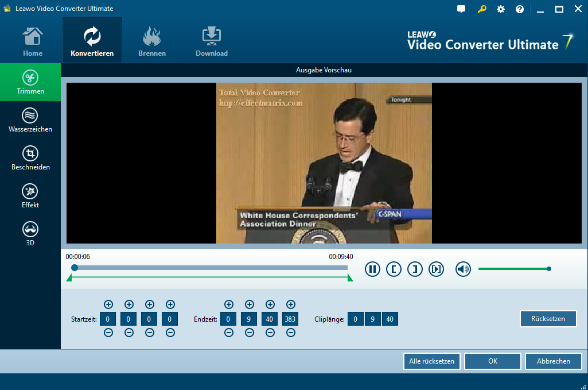Select the Wasserzeichen watermark tool
Screen dimensions: 588x390
pyautogui.click(x=30, y=120)
